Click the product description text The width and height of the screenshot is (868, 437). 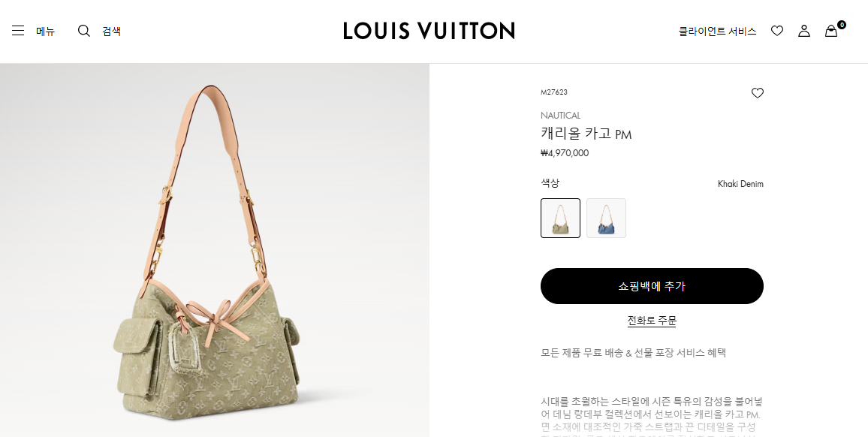[x=652, y=415]
